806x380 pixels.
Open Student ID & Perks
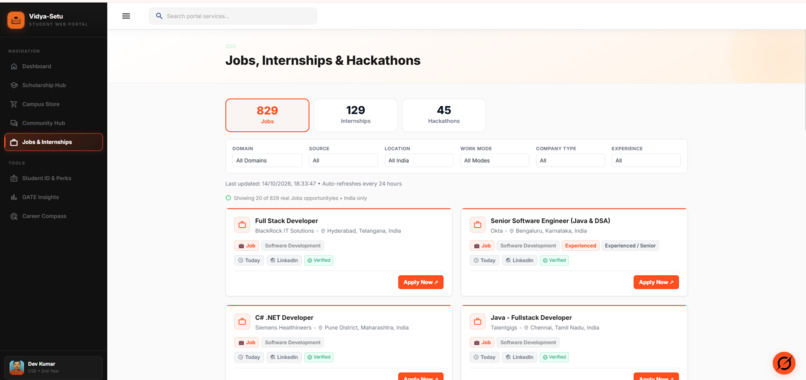(53, 178)
